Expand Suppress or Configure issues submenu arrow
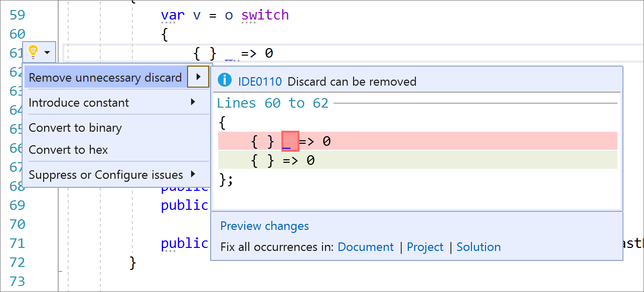The width and height of the screenshot is (644, 292). click(x=193, y=174)
